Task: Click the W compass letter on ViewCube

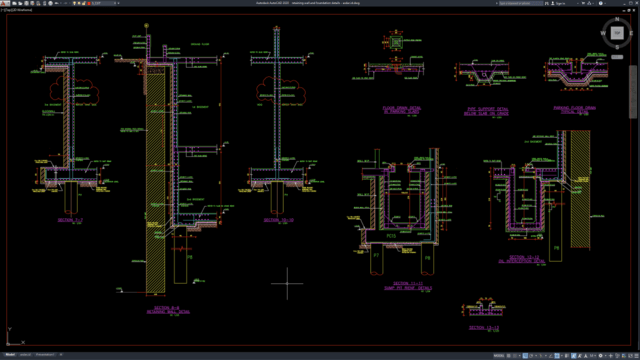Action: [603, 33]
